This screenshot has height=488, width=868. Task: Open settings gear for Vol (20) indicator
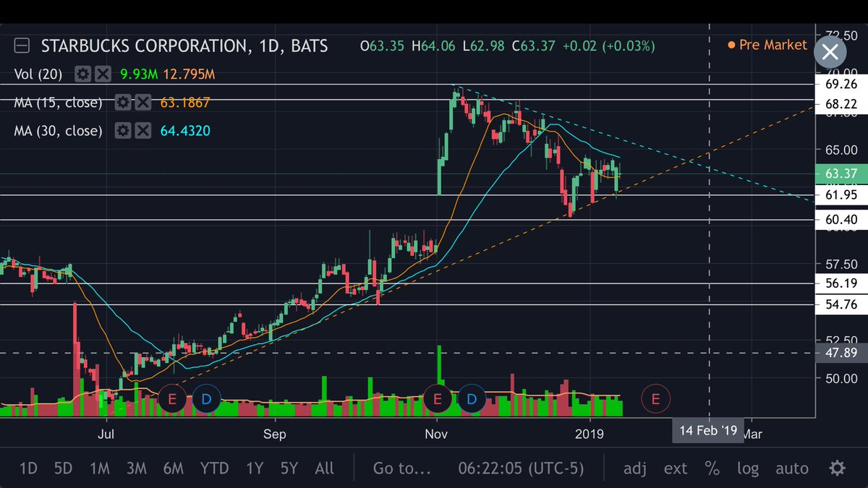(83, 74)
